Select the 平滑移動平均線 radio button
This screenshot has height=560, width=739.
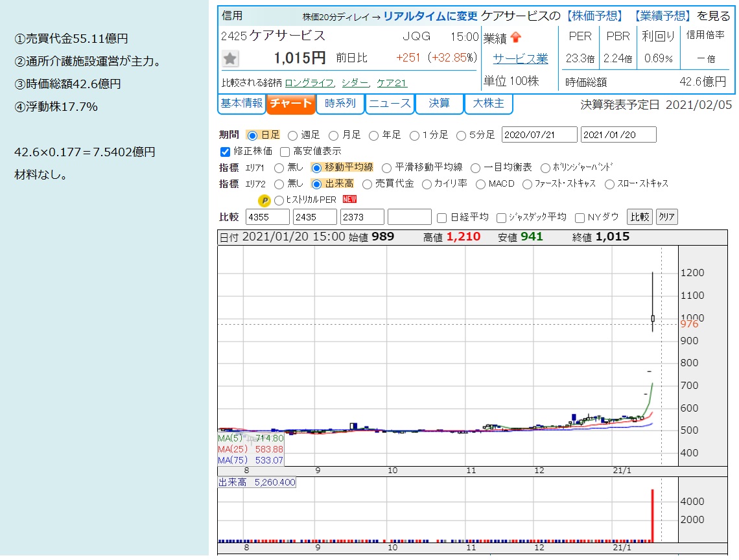pos(386,168)
